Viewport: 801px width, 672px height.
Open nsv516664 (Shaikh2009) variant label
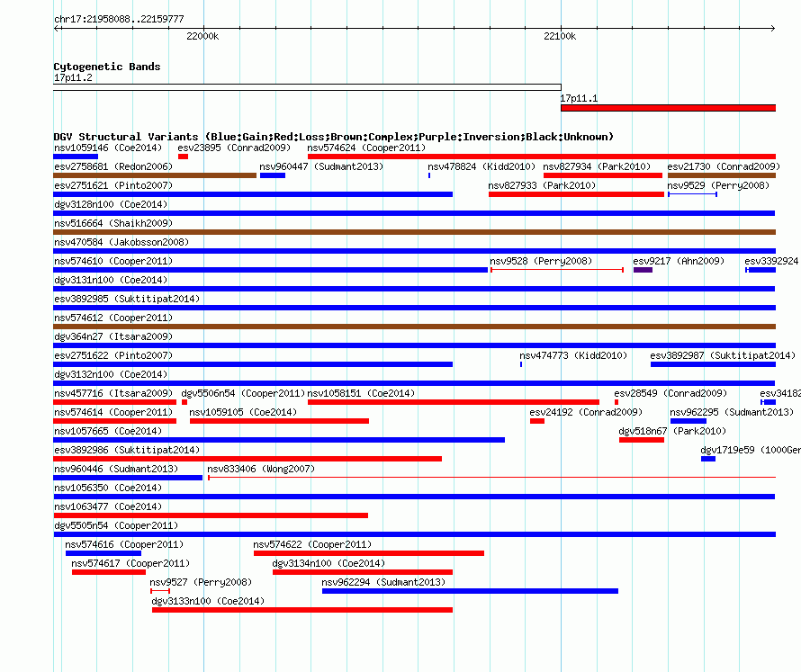tap(113, 224)
